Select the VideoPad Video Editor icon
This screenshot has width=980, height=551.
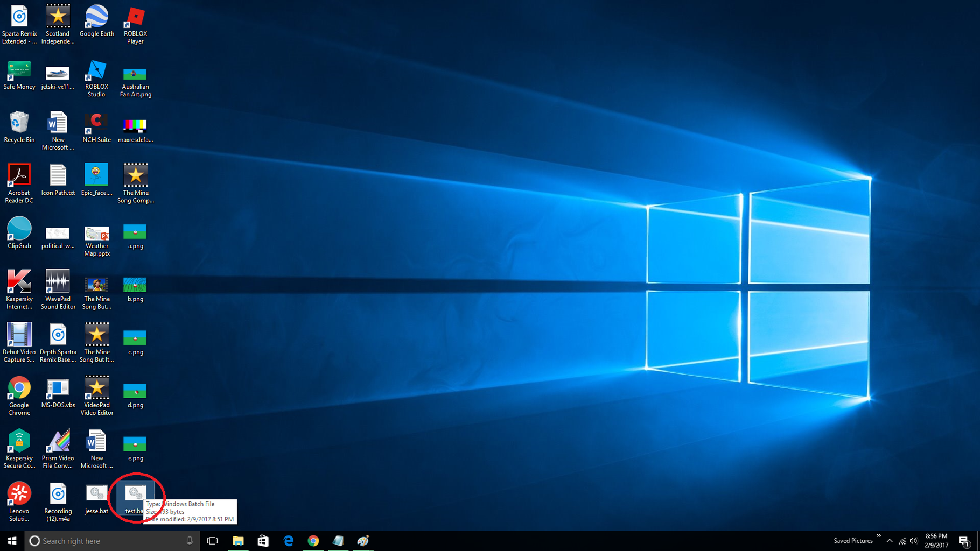coord(97,396)
